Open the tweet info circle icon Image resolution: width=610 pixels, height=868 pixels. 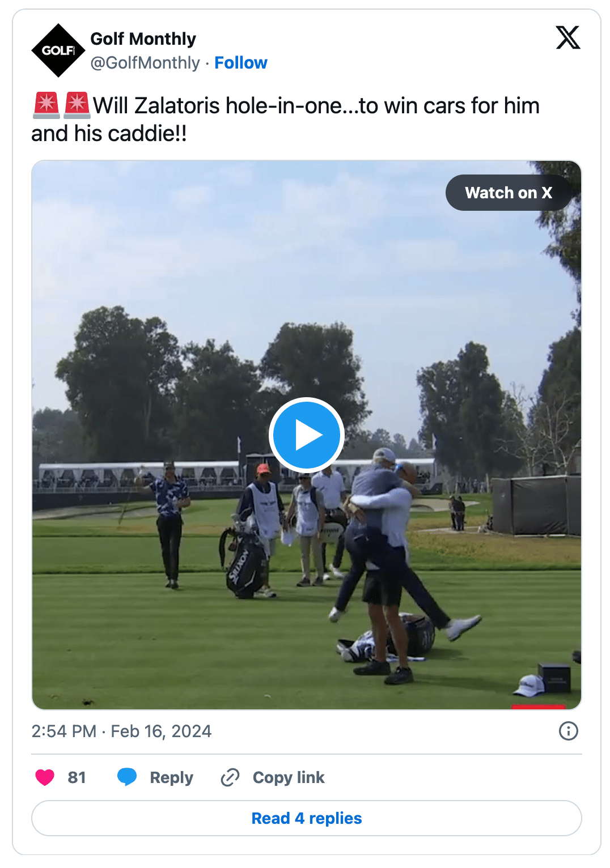tap(568, 731)
